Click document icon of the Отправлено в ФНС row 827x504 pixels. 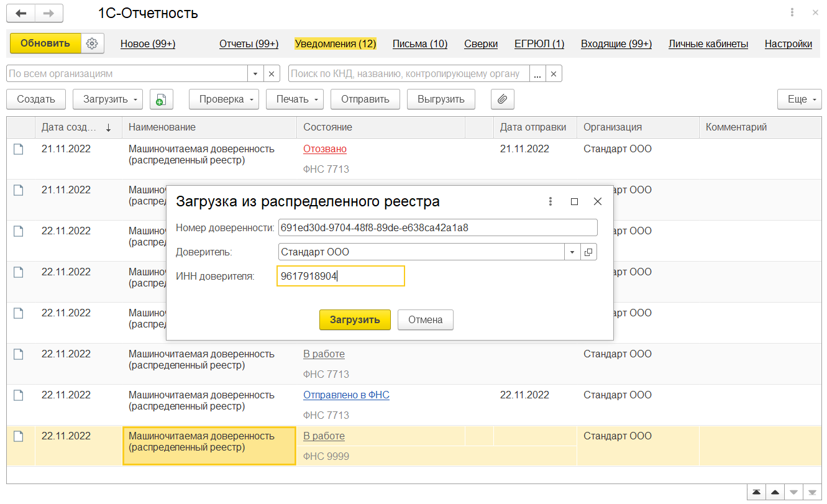(19, 395)
